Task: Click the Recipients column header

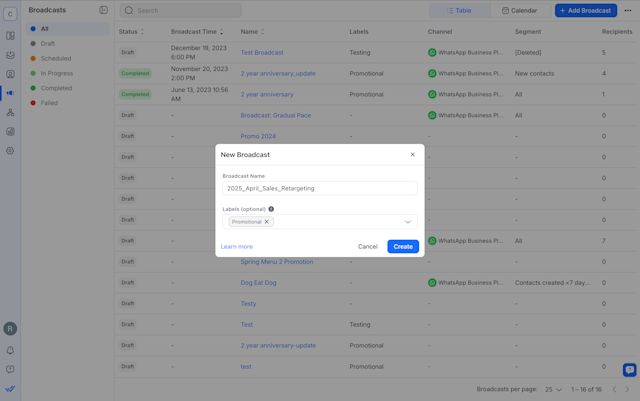Action: pos(617,31)
